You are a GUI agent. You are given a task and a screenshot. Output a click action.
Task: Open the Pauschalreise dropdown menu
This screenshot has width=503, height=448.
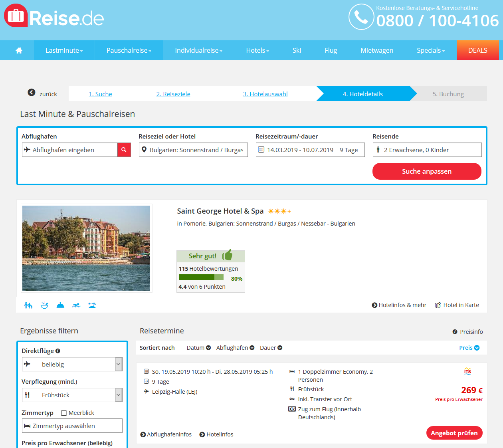(129, 50)
